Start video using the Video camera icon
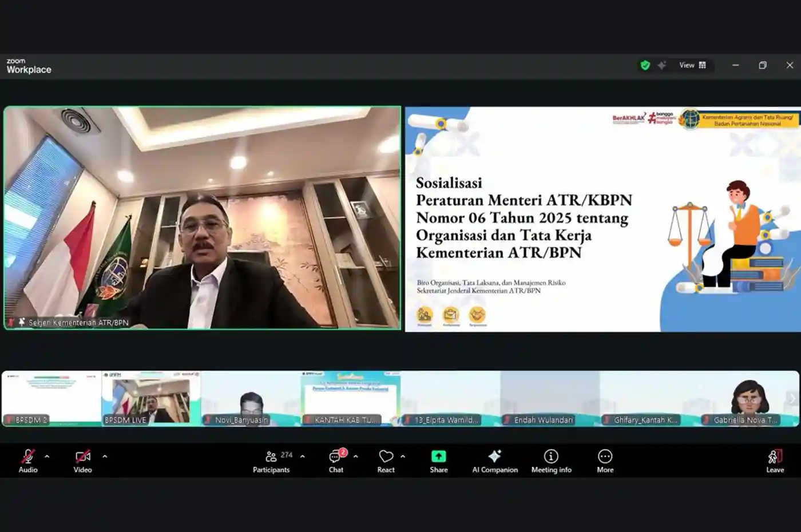Image resolution: width=801 pixels, height=532 pixels. 82,456
